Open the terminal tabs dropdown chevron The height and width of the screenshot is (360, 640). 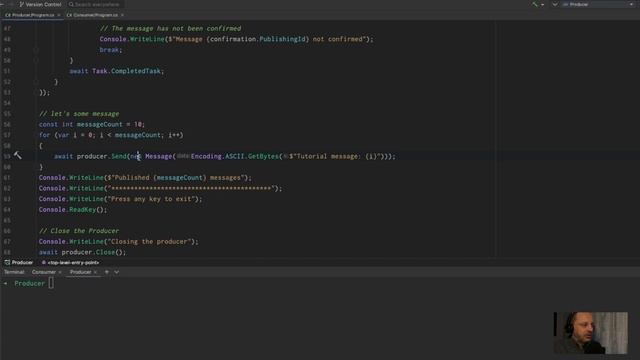click(117, 272)
